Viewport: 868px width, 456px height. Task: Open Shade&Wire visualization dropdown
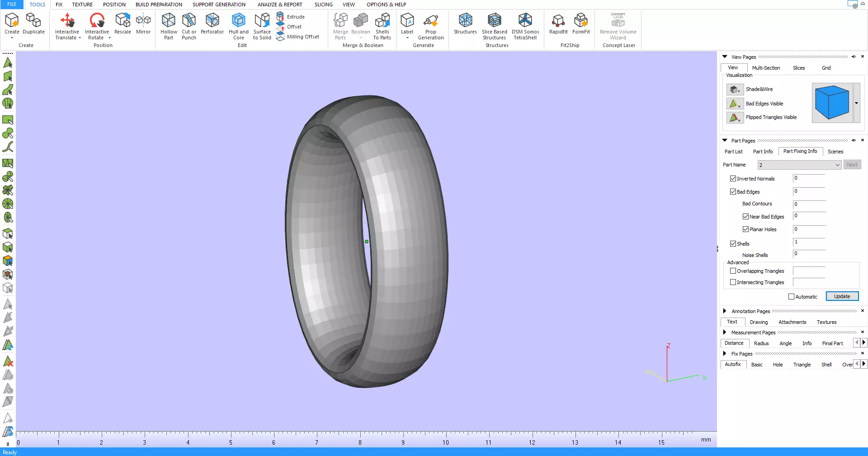pyautogui.click(x=735, y=90)
